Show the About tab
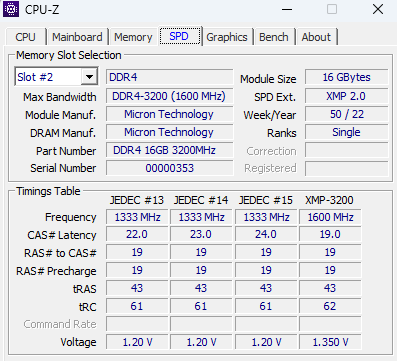This screenshot has height=361, width=397. coord(316,37)
